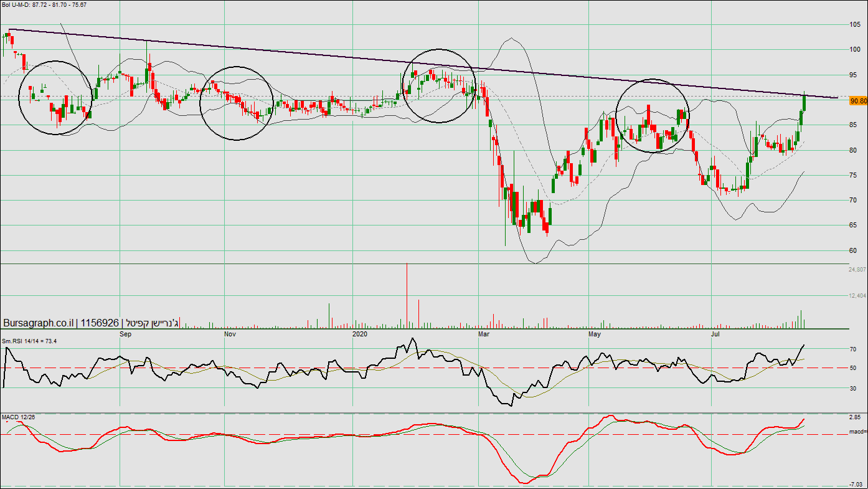The height and width of the screenshot is (489, 868).
Task: Click the Bol U-M-D Bollinger values label
Action: pos(44,5)
